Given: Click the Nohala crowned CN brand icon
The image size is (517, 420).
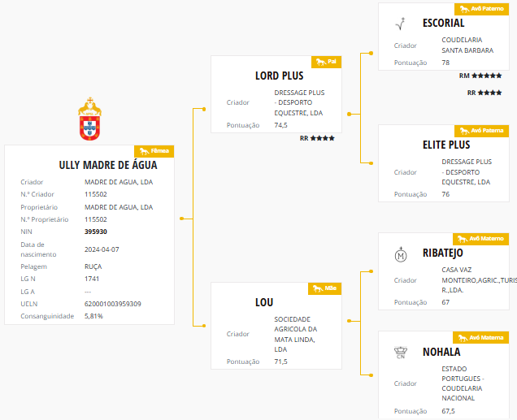Looking at the screenshot, I should (399, 351).
